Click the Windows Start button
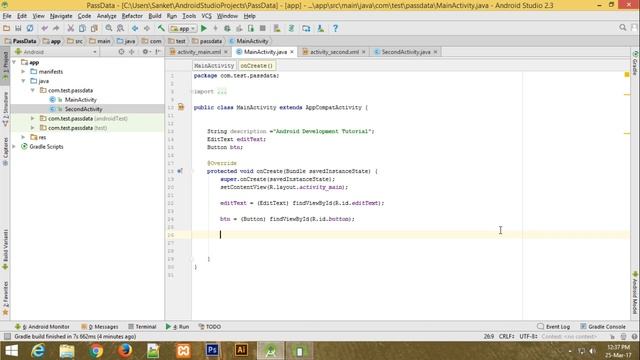640x360 pixels. tap(11, 351)
